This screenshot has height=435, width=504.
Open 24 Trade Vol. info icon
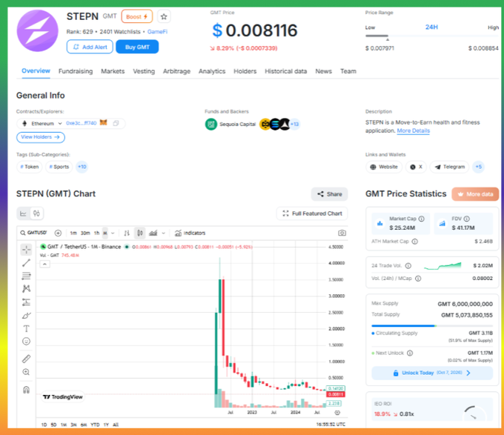[x=408, y=266]
